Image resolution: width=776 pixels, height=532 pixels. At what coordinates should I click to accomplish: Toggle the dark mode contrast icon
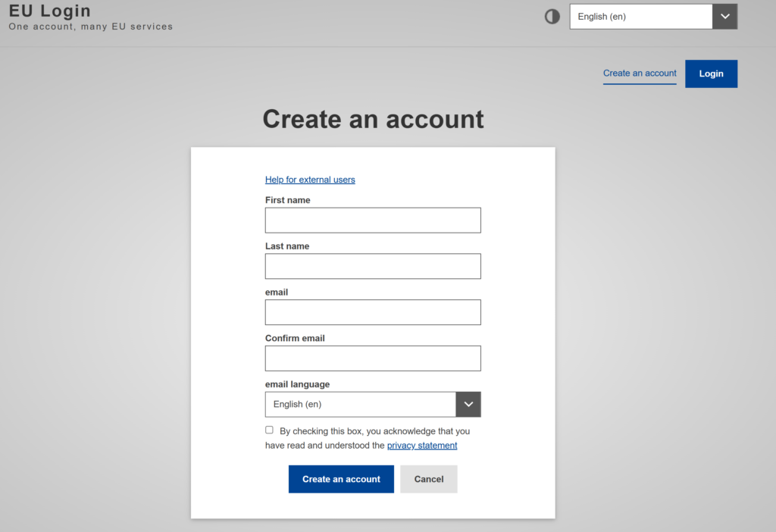coord(552,16)
